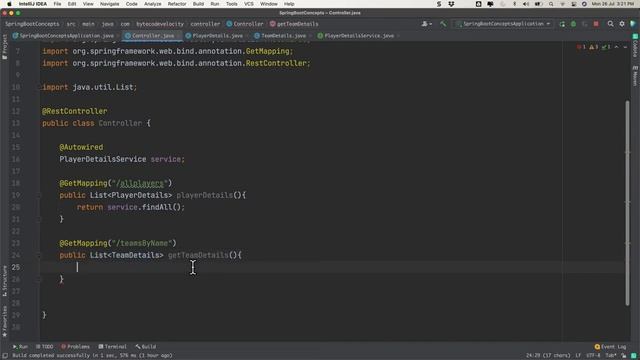Change line separator LF in status bar
The height and width of the screenshot is (360, 640).
click(578, 356)
